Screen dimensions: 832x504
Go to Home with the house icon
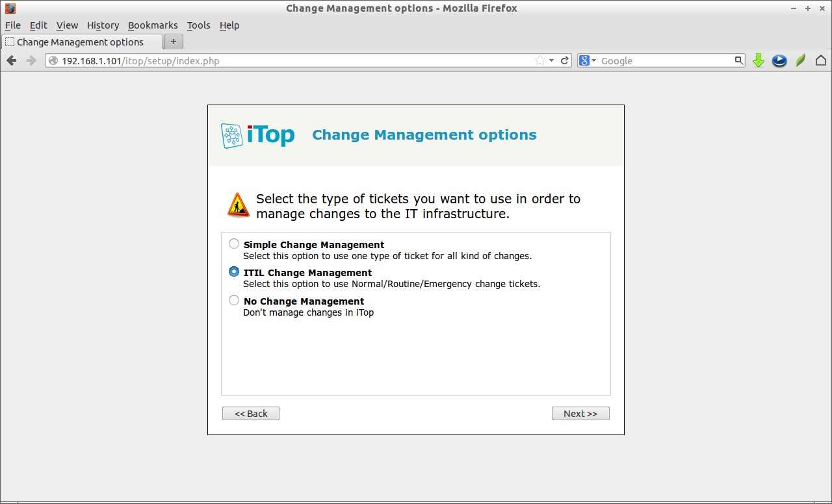[x=821, y=60]
